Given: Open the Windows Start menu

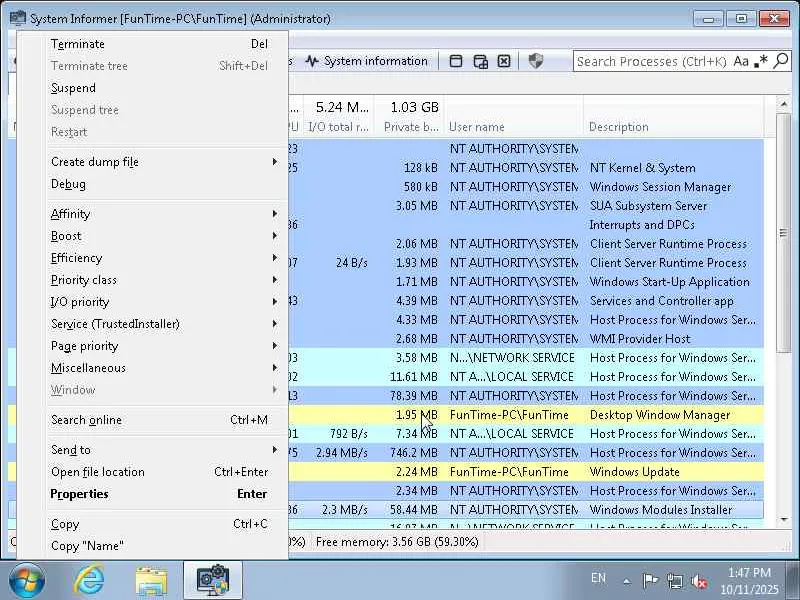Looking at the screenshot, I should tap(27, 581).
